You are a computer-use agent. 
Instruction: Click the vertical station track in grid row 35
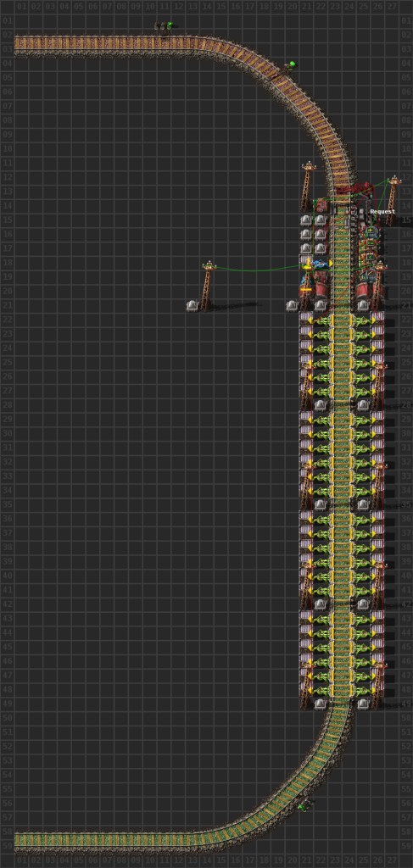tap(342, 504)
